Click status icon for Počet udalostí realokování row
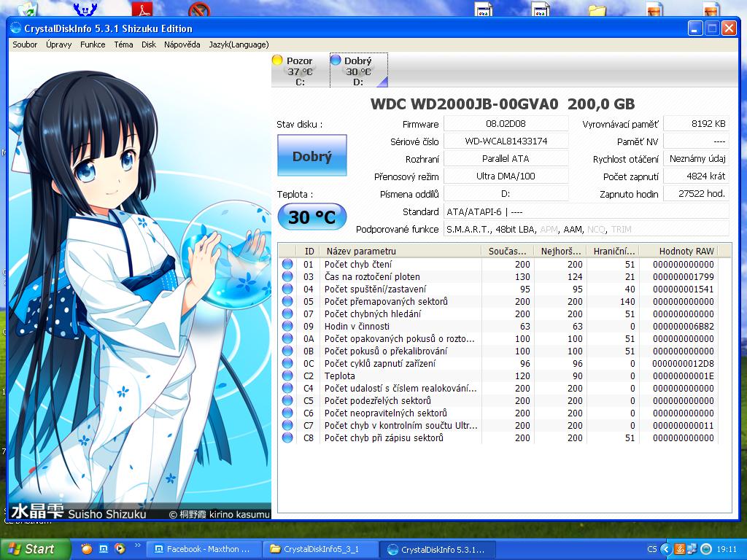The width and height of the screenshot is (747, 560). tap(287, 388)
